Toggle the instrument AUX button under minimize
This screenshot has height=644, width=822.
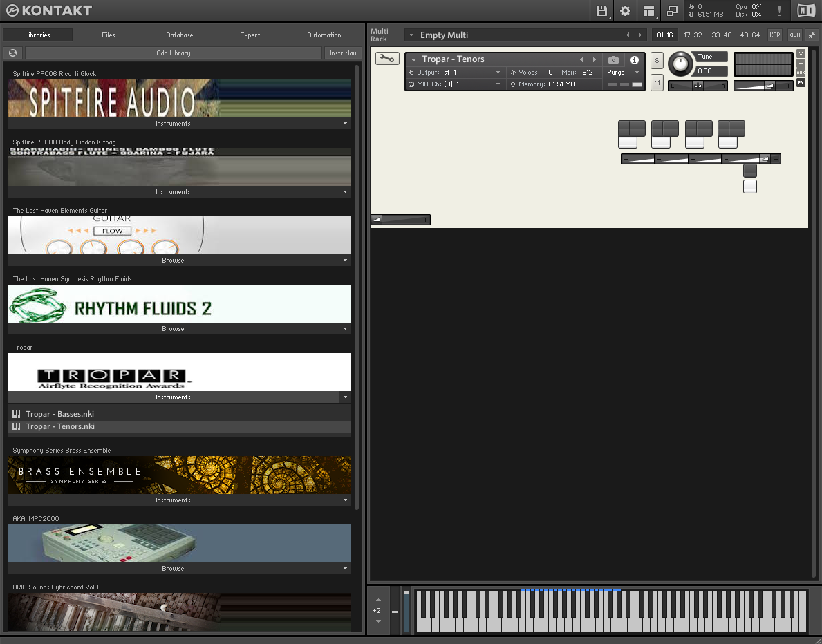(801, 73)
